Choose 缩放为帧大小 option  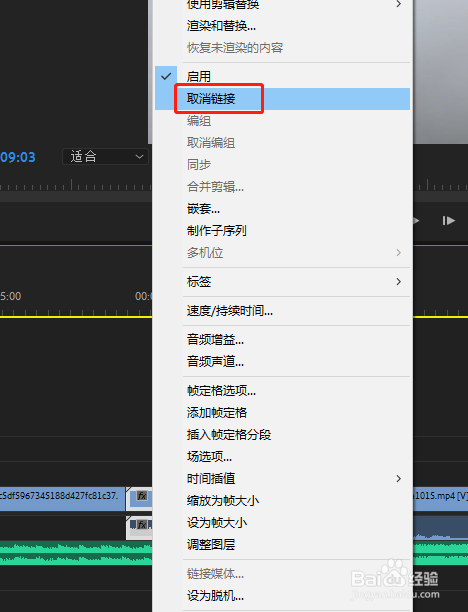[x=283, y=501]
